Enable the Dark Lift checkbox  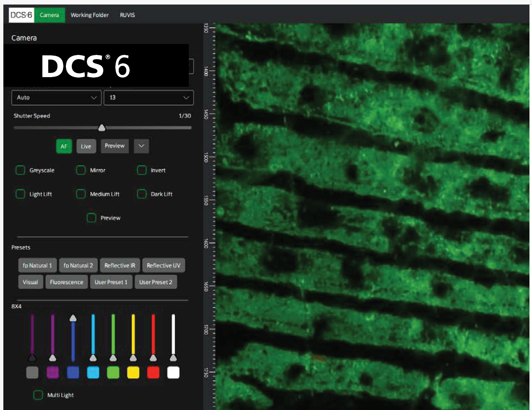[x=142, y=194]
